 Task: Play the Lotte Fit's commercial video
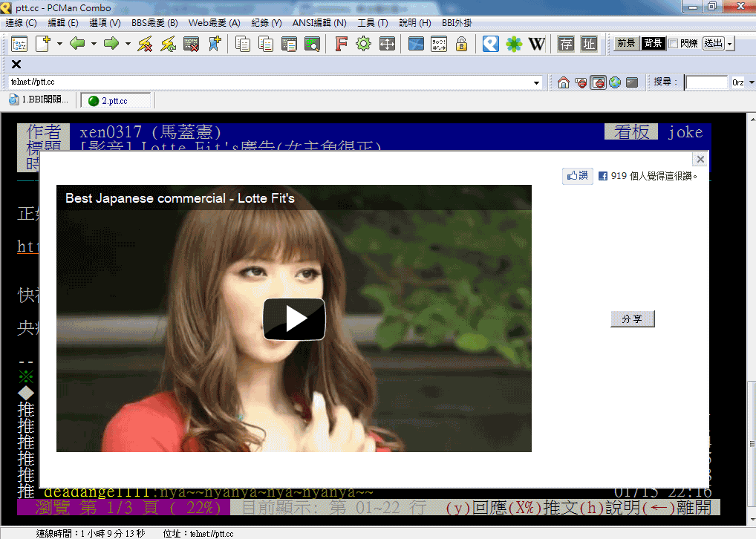tap(294, 319)
